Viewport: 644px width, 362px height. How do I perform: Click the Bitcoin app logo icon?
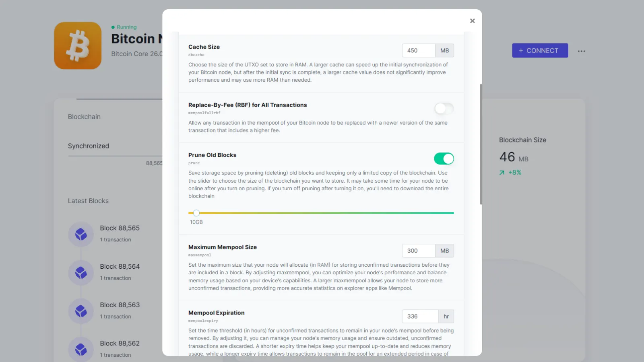pyautogui.click(x=78, y=45)
